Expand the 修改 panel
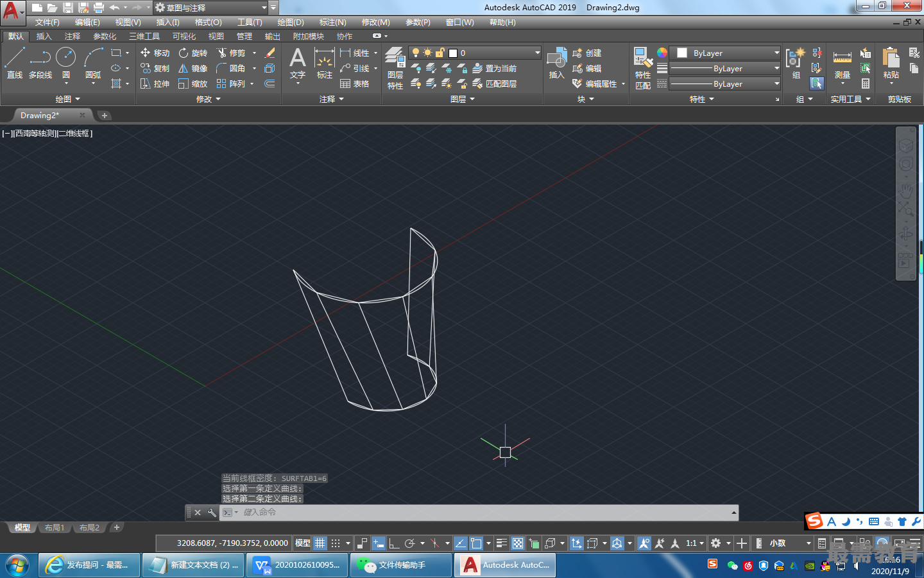 [209, 99]
